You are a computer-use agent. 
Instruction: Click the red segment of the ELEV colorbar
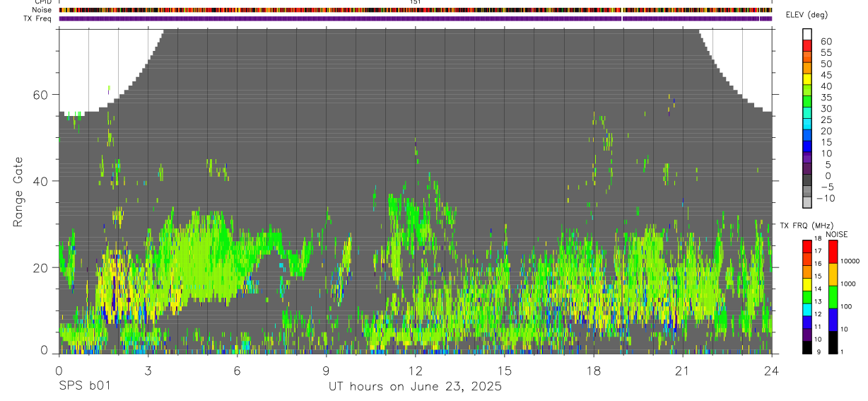click(807, 45)
